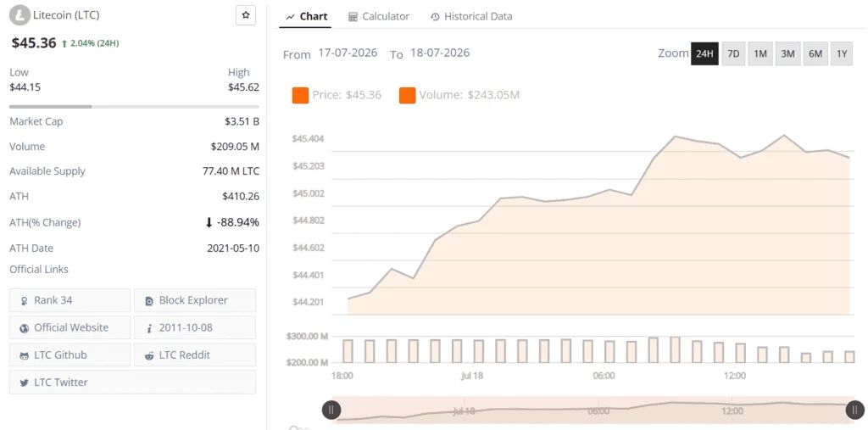This screenshot has height=430, width=868.
Task: Click the low-high price range bar
Action: pos(134,106)
